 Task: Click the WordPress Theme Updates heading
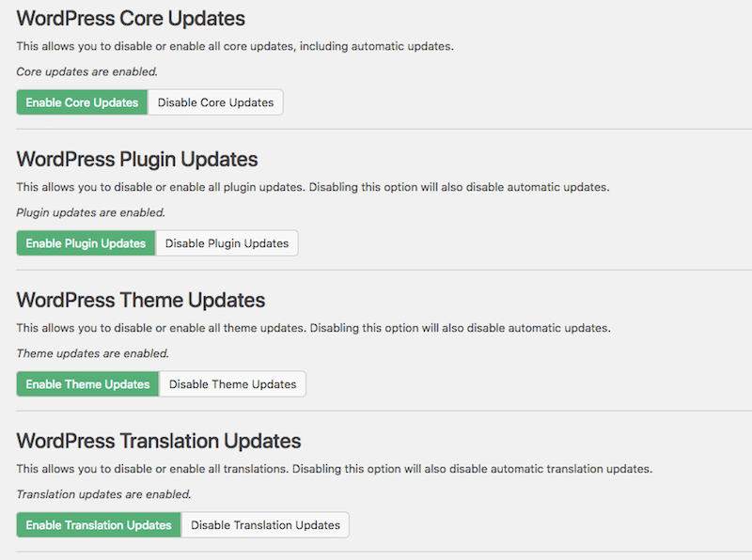[140, 301]
